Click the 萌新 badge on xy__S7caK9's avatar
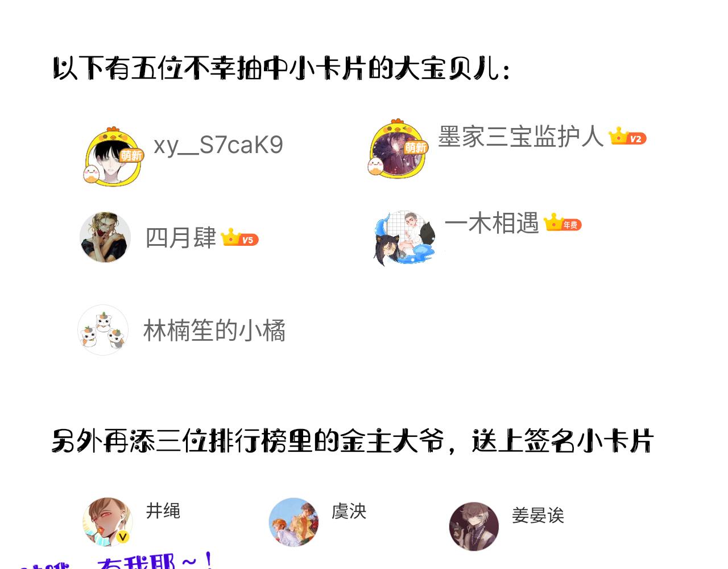728x569 pixels. [x=131, y=155]
